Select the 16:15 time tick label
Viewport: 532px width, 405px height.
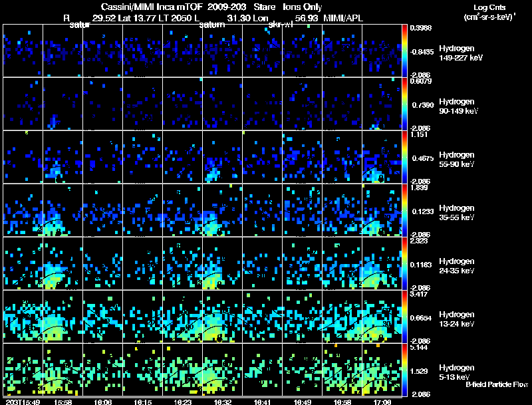[142, 402]
